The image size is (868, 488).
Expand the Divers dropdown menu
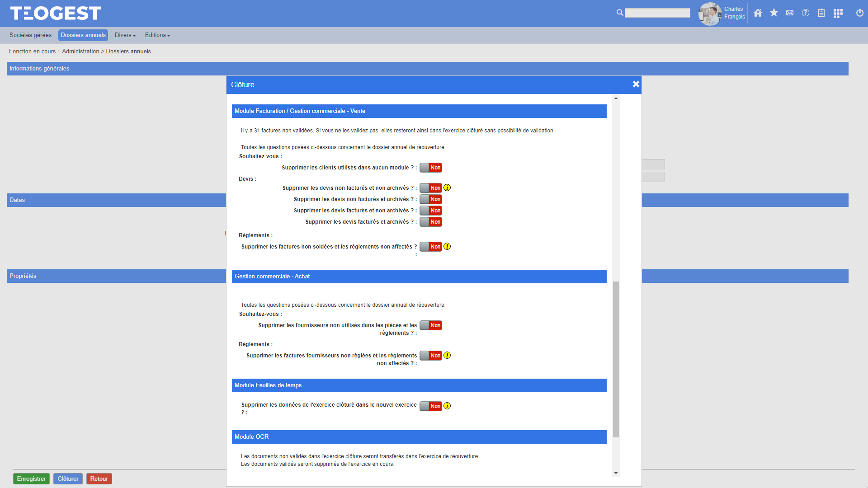[125, 35]
